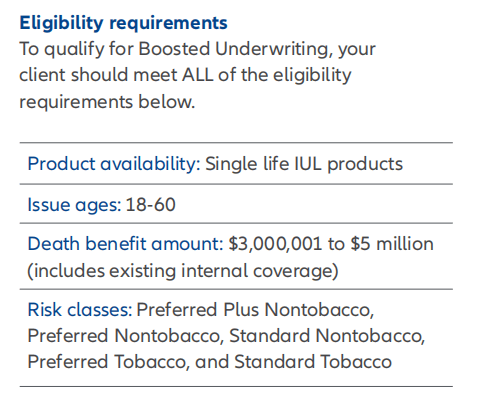Click Preferred Plus Nontobacco risk class
This screenshot has height=412, width=477.
(255, 310)
